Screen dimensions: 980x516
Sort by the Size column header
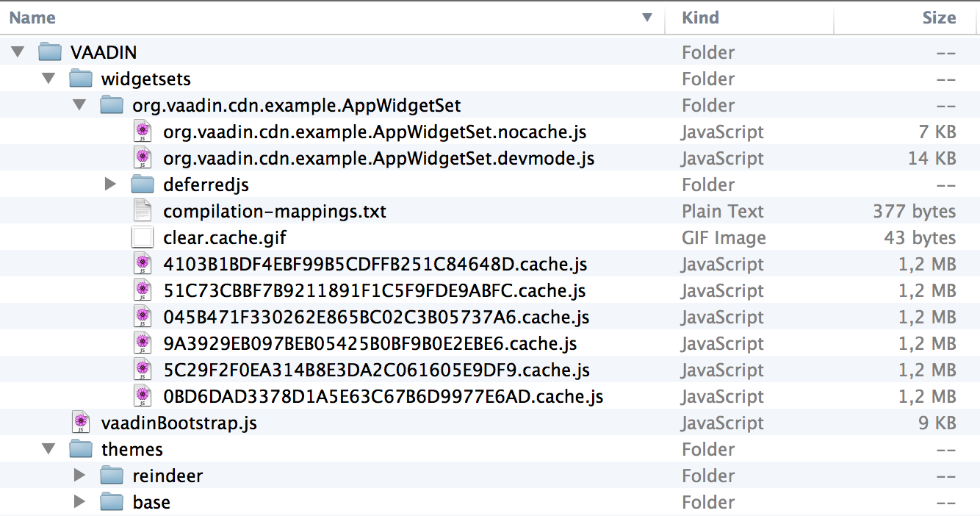[x=939, y=18]
